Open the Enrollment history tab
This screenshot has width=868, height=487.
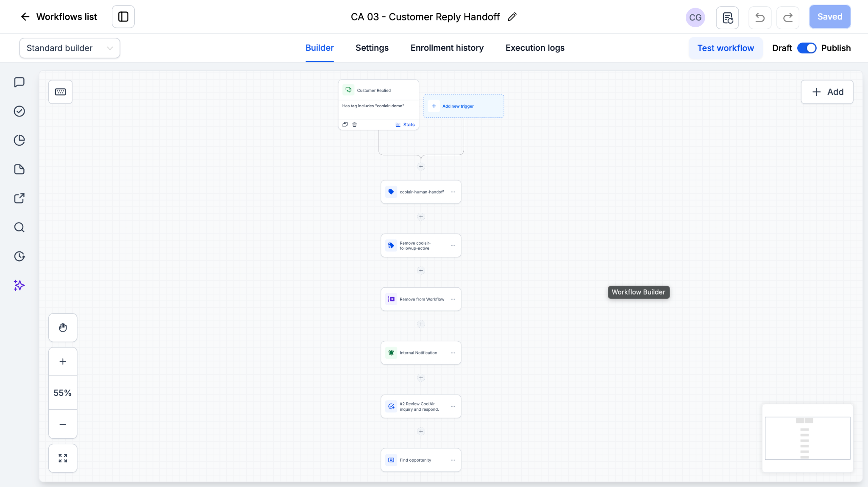[447, 48]
